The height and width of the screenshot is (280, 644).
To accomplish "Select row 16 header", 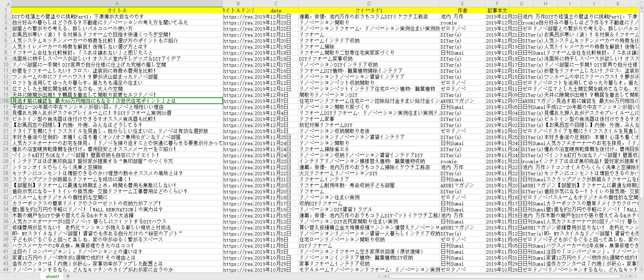I will [5, 101].
